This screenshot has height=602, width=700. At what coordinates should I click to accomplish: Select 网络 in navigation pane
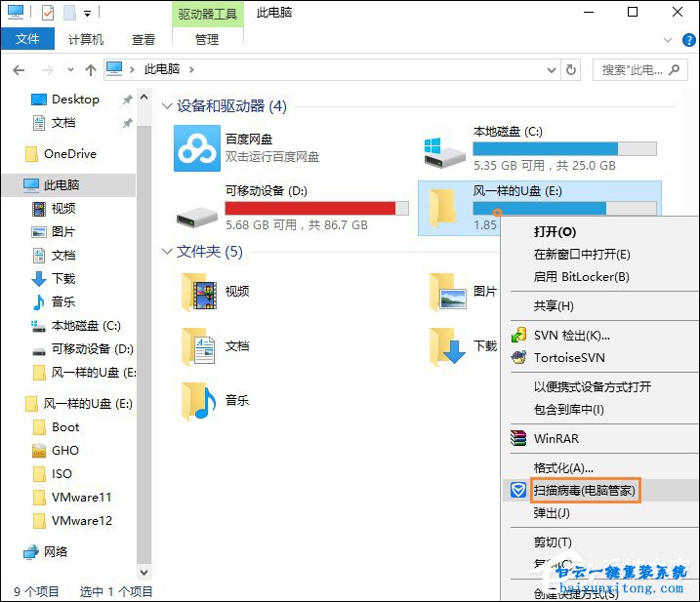pyautogui.click(x=45, y=552)
